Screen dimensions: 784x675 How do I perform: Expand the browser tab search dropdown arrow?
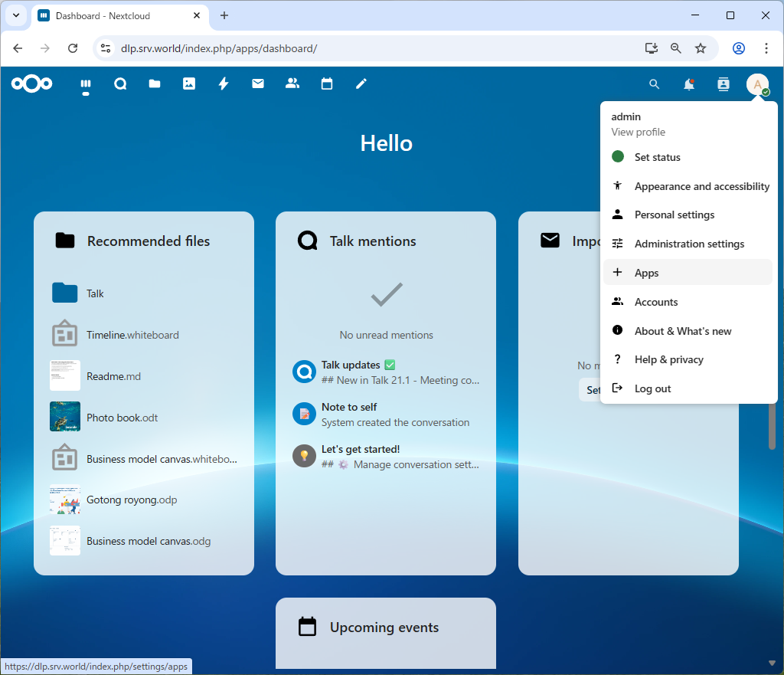(x=15, y=15)
